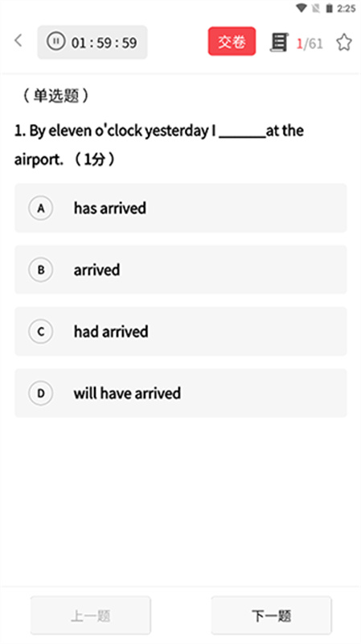361x644 pixels.
Task: Open the answer sheet icon
Action: tap(279, 42)
